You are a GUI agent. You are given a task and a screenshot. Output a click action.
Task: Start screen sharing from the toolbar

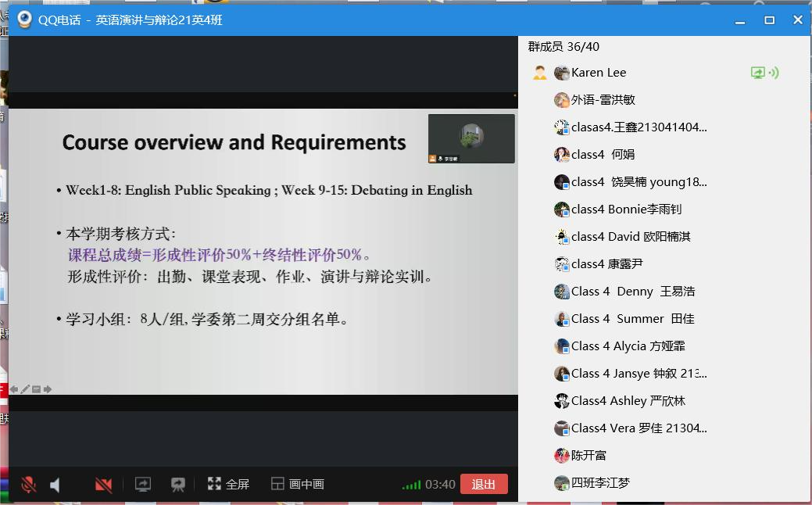[143, 485]
